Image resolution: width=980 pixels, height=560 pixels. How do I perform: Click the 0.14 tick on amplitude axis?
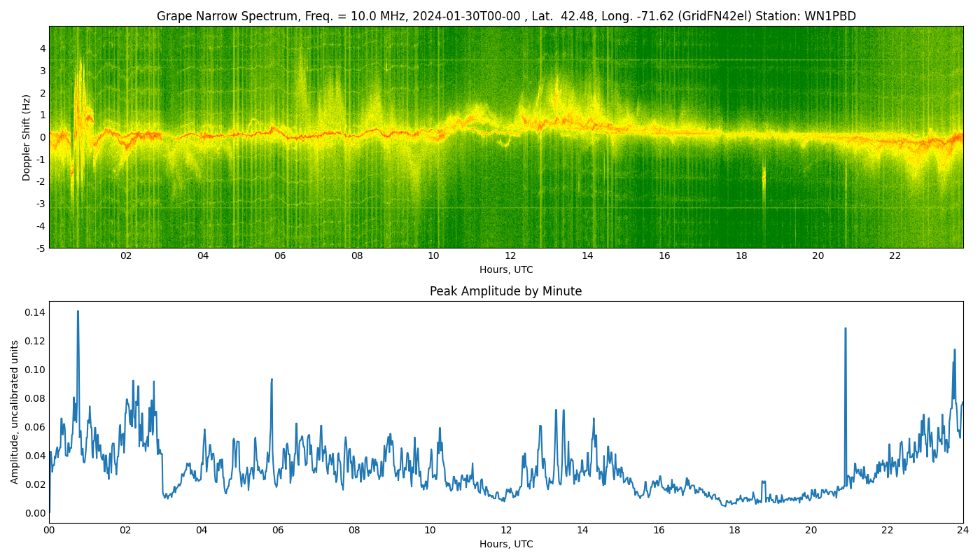(x=34, y=312)
